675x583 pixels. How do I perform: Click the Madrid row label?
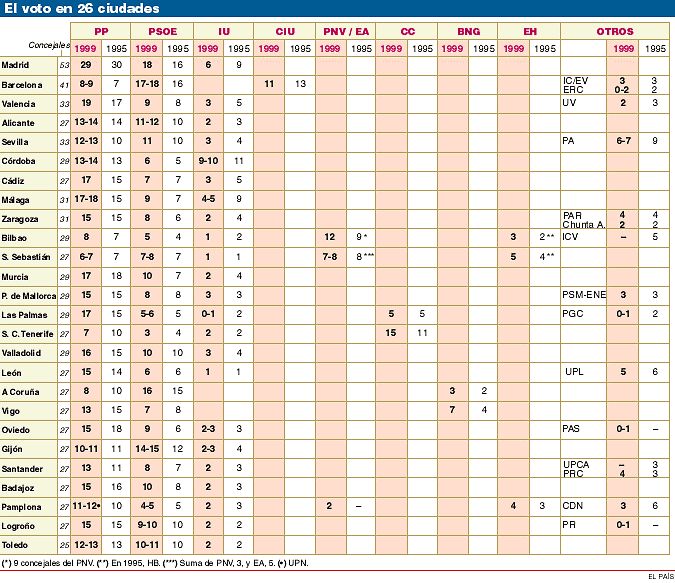click(x=15, y=65)
